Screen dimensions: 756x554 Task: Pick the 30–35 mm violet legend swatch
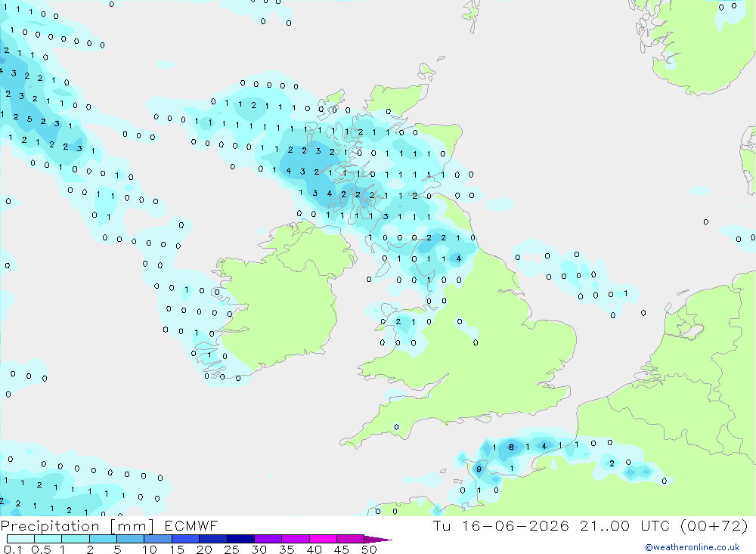pyautogui.click(x=268, y=539)
